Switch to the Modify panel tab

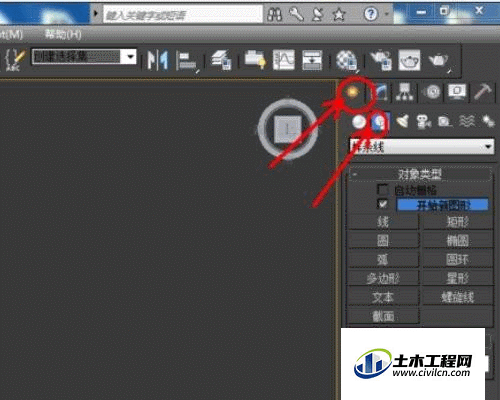pos(382,92)
